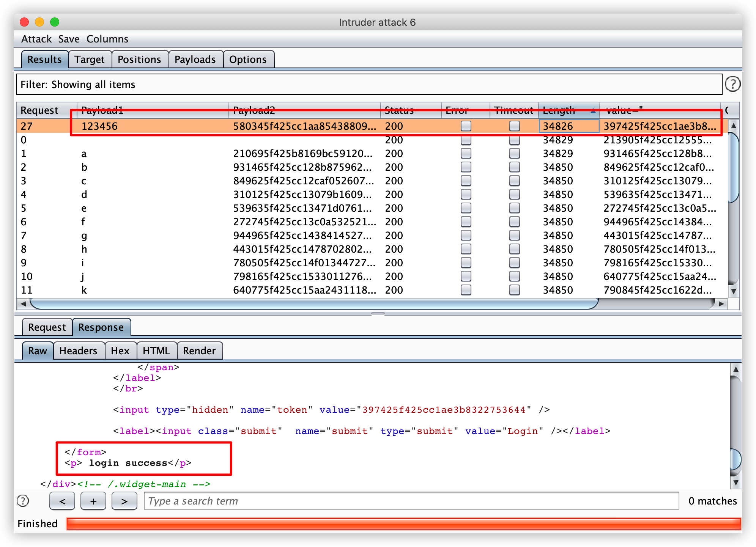Switch to the Payloads tab

click(195, 60)
